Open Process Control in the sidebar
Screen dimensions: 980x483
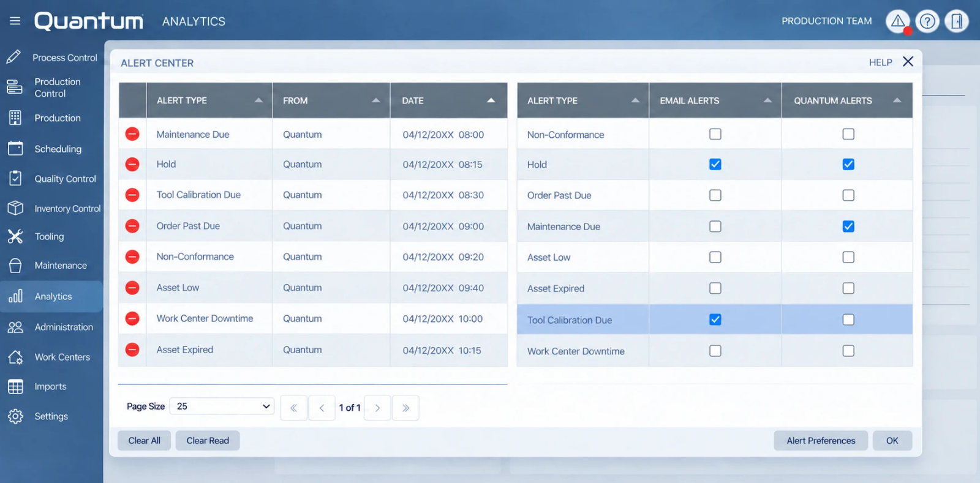[52, 58]
